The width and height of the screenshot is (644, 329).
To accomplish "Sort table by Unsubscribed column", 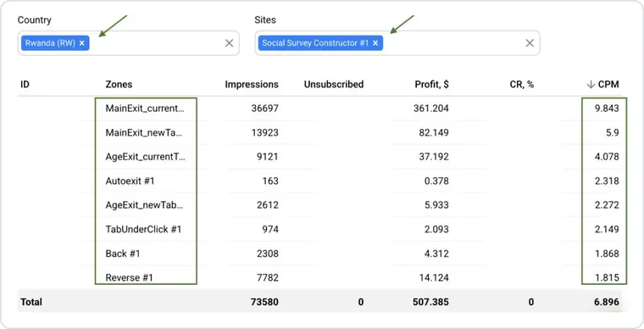I will click(334, 85).
